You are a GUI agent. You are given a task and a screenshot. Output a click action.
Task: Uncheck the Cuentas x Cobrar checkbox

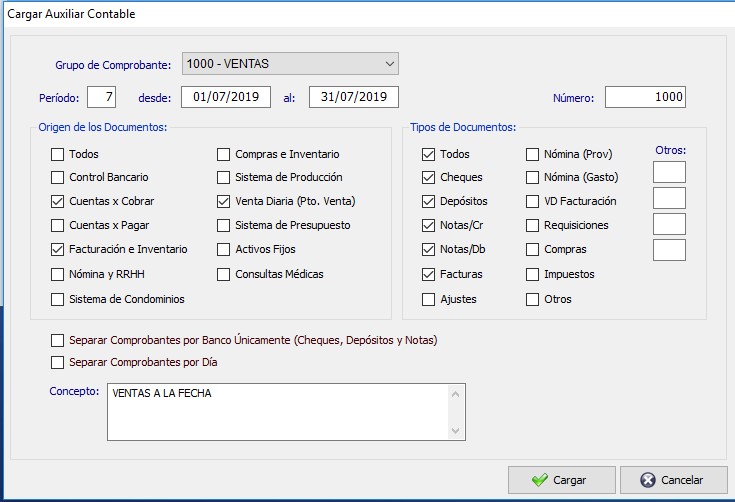click(57, 202)
